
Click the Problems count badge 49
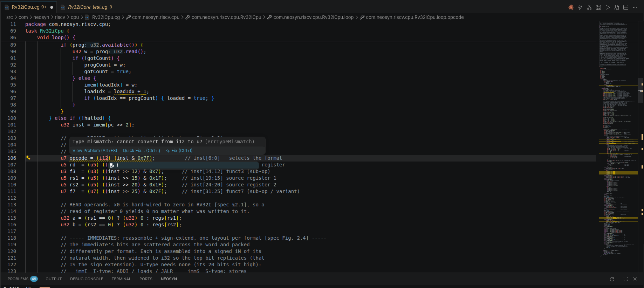point(34,279)
